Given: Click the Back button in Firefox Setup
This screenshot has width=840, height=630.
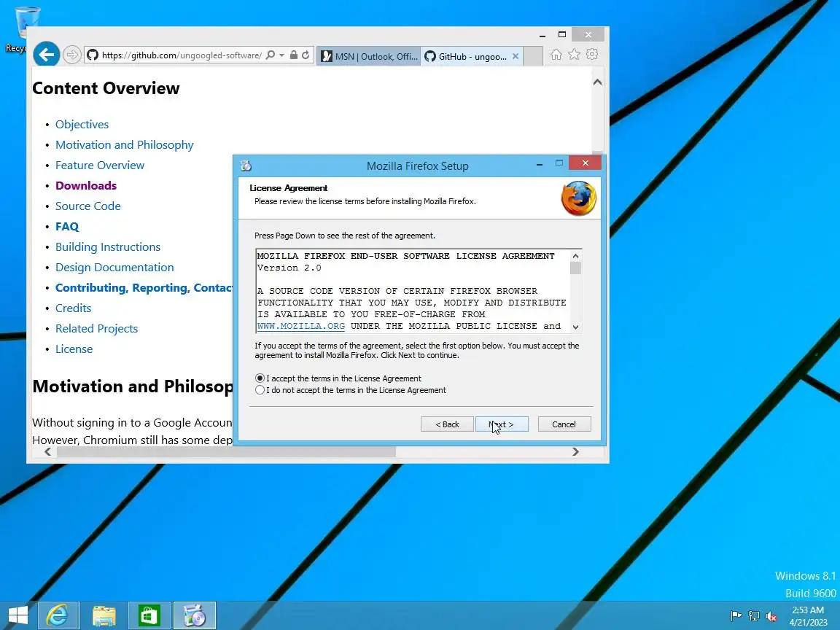Looking at the screenshot, I should tap(447, 424).
